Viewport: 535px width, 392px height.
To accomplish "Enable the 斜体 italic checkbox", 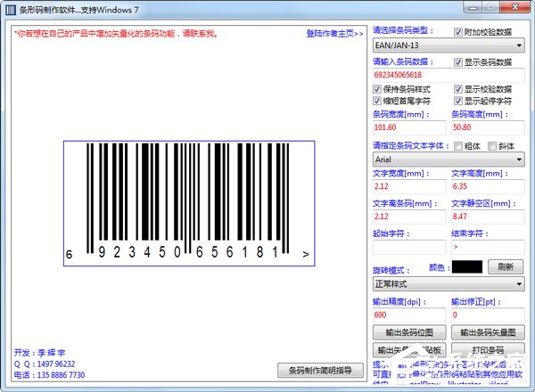I will click(x=491, y=146).
